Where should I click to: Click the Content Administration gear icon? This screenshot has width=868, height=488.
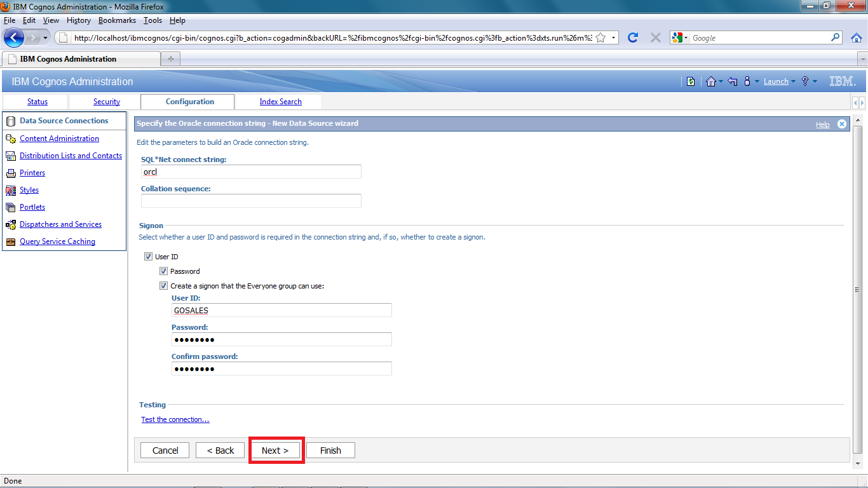click(x=10, y=139)
